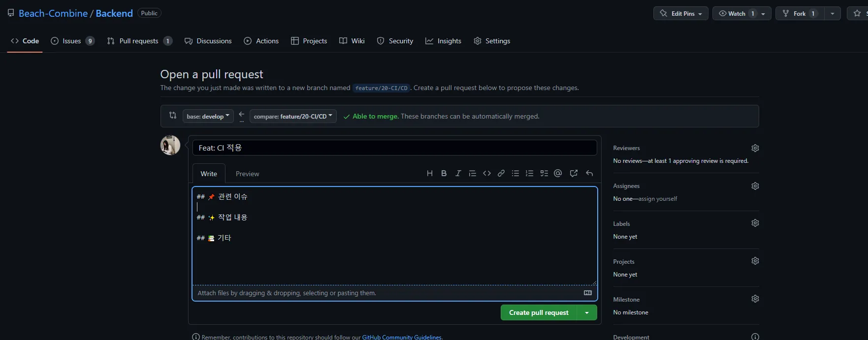Click the repository icon next to Beach-Combine
Viewport: 868px width, 340px height.
click(x=11, y=13)
